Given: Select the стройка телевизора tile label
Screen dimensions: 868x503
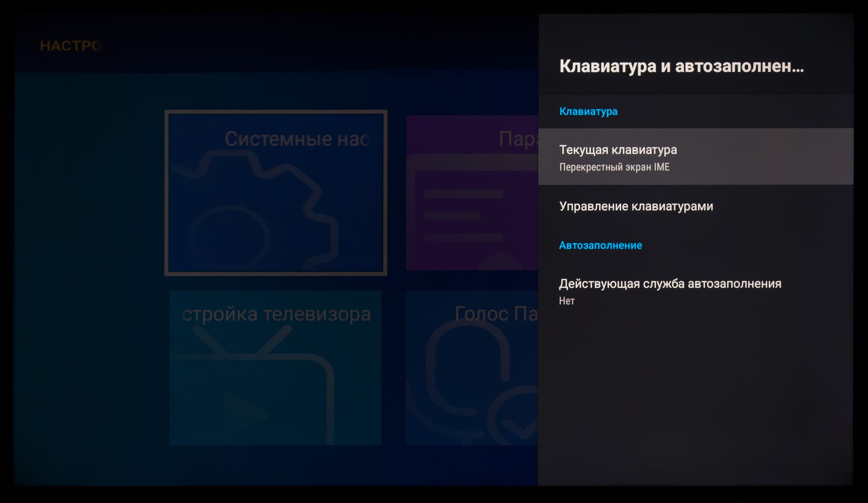Looking at the screenshot, I should click(x=276, y=314).
